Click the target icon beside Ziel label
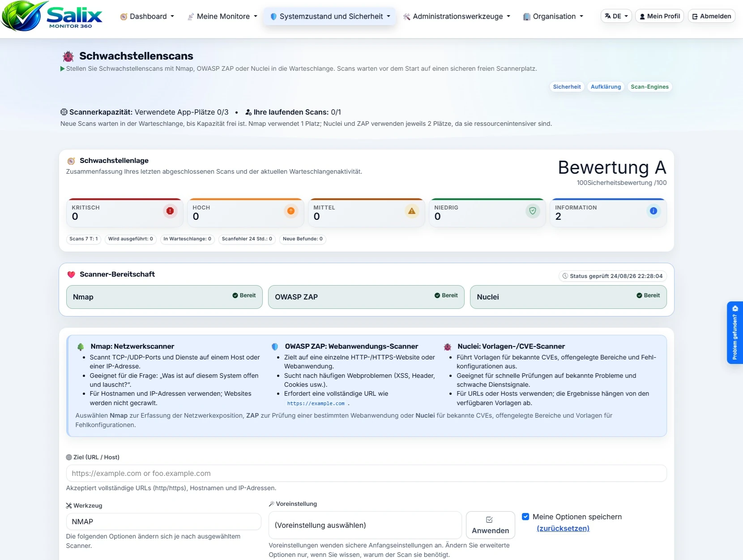This screenshot has height=560, width=743. pos(69,457)
